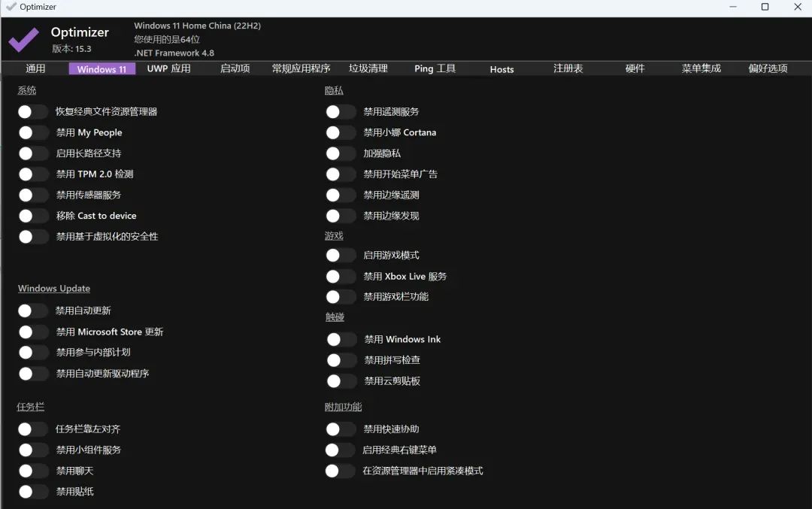Enable 启用经典右键菜单 toggle
Viewport: 812px width, 509px height.
pyautogui.click(x=340, y=450)
